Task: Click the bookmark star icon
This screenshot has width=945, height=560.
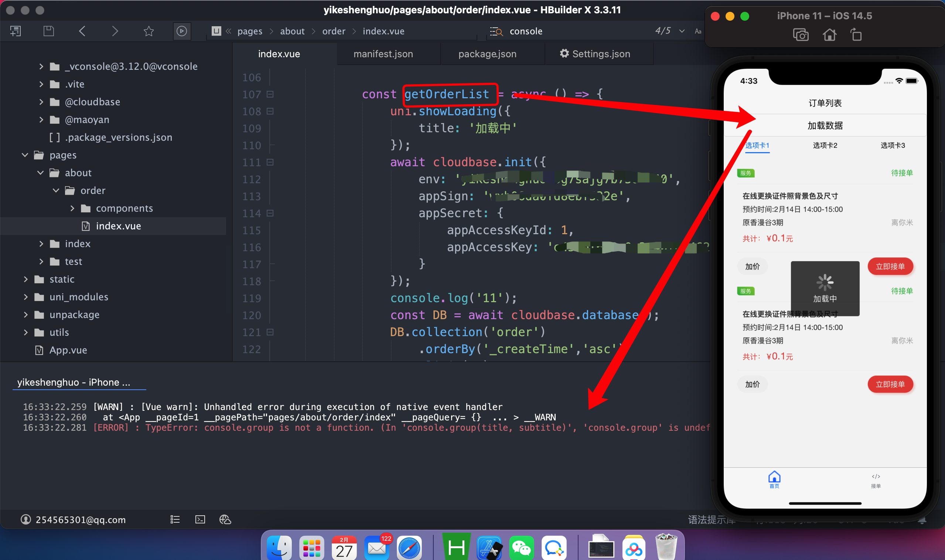Action: click(149, 31)
